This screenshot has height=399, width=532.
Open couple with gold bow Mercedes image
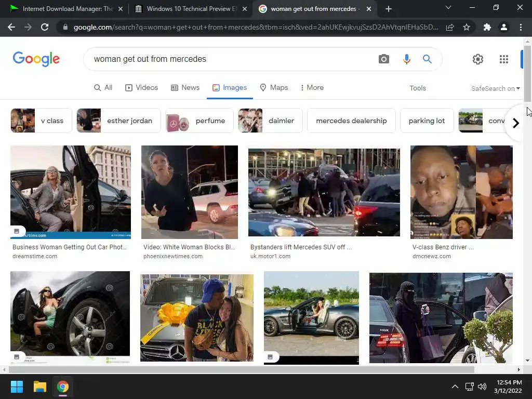pos(197,317)
